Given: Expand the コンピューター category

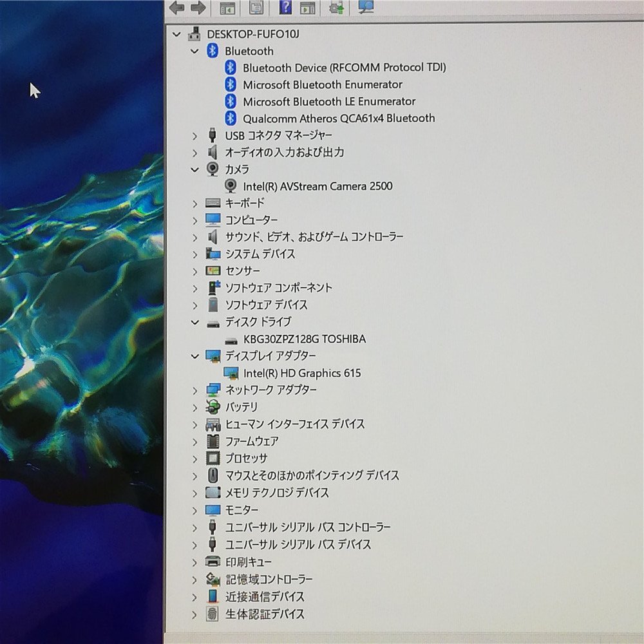Looking at the screenshot, I should click(194, 220).
